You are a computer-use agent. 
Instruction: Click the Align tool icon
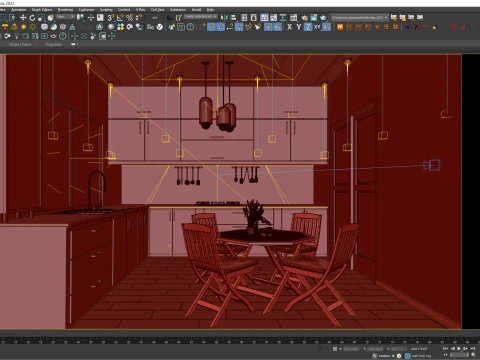click(x=233, y=17)
